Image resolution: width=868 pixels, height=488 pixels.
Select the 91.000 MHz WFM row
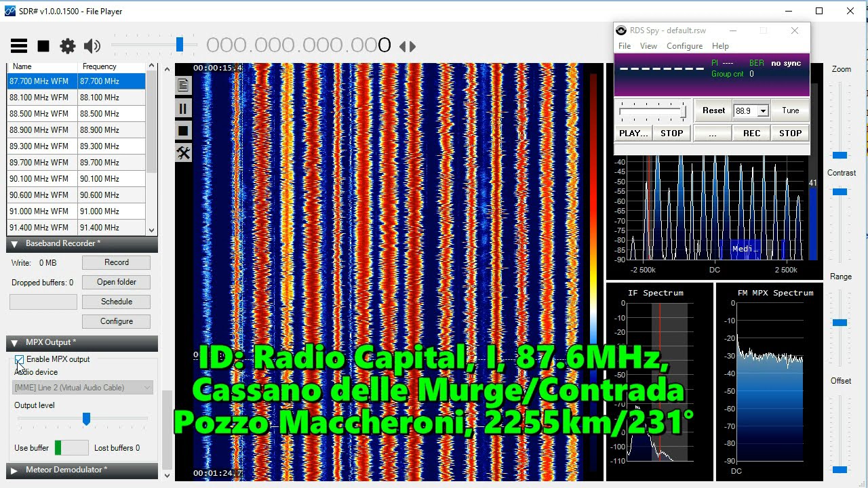pos(77,211)
